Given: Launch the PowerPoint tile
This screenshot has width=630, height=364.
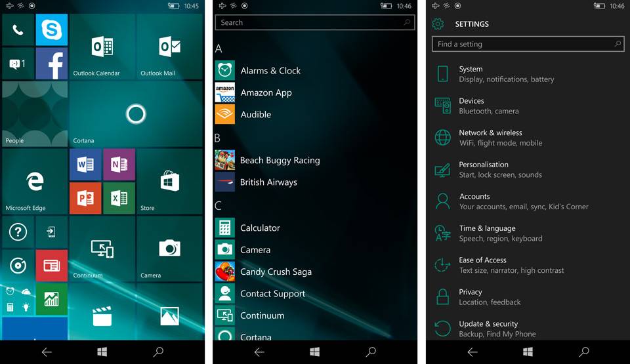Looking at the screenshot, I should click(85, 198).
